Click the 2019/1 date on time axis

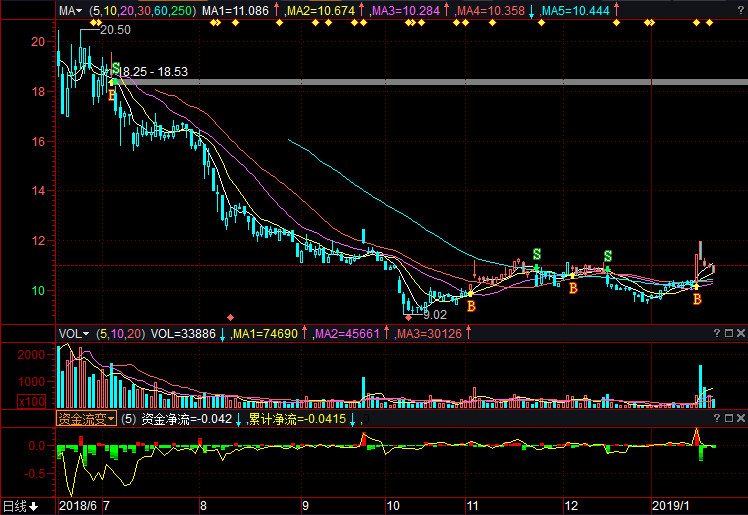[670, 506]
